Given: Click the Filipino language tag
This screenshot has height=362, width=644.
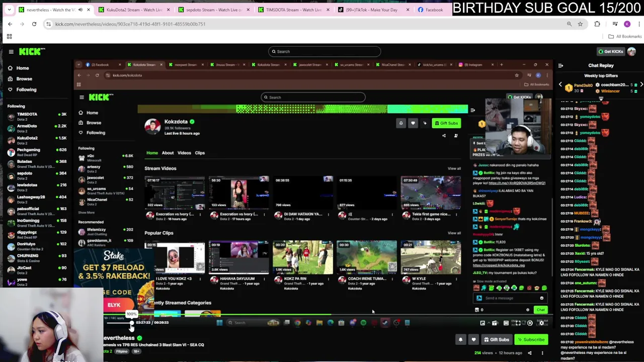Looking at the screenshot, I should 122,351.
